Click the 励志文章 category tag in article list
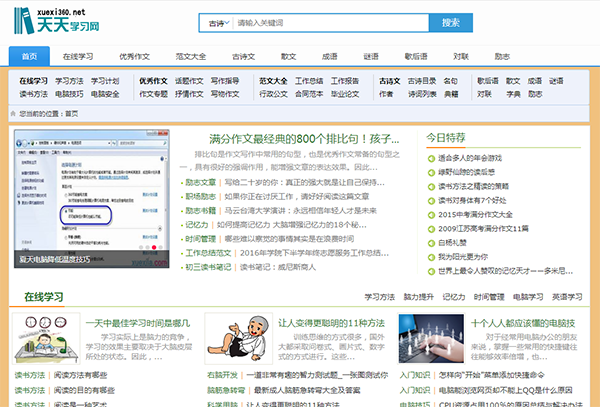The height and width of the screenshot is (407, 600). [201, 182]
